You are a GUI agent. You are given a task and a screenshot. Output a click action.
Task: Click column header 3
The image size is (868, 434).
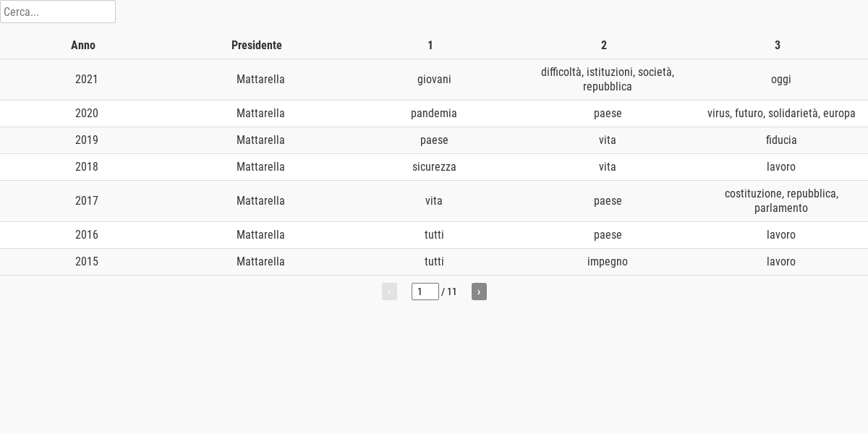coord(778,45)
